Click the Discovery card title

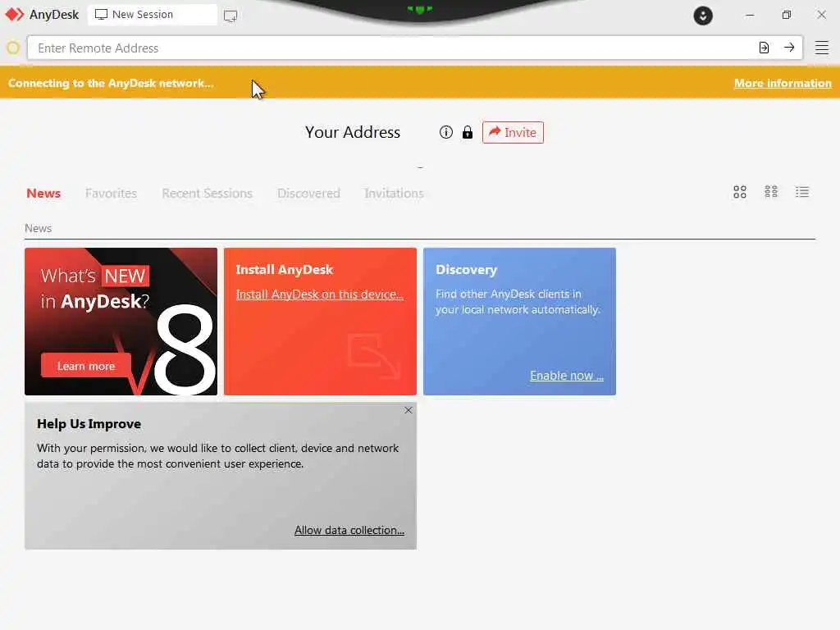(466, 269)
